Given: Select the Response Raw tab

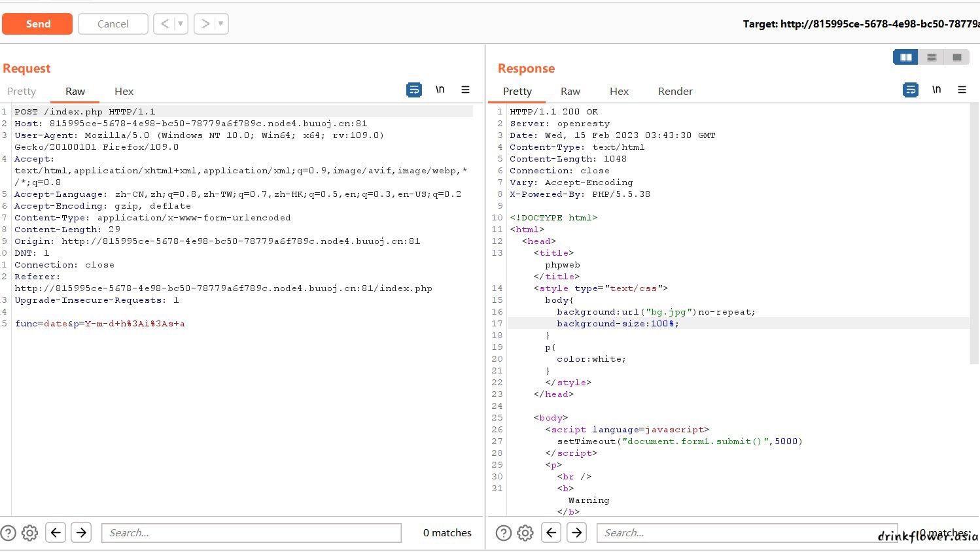Looking at the screenshot, I should tap(570, 92).
